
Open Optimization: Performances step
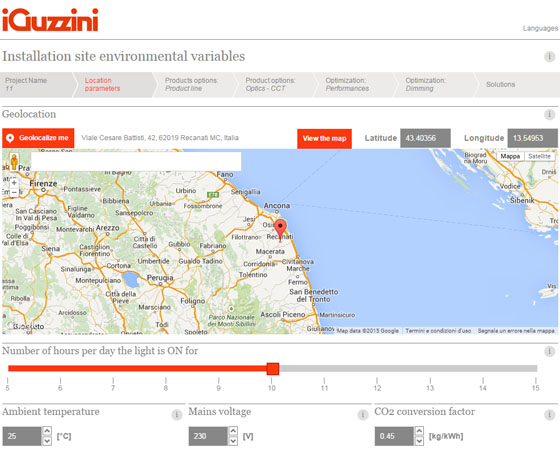tap(355, 85)
